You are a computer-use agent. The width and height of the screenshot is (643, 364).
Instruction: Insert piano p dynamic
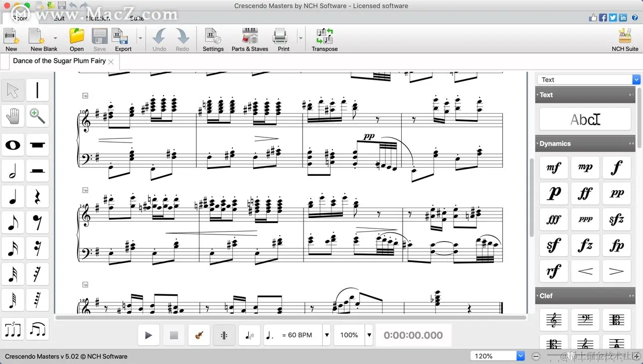554,194
